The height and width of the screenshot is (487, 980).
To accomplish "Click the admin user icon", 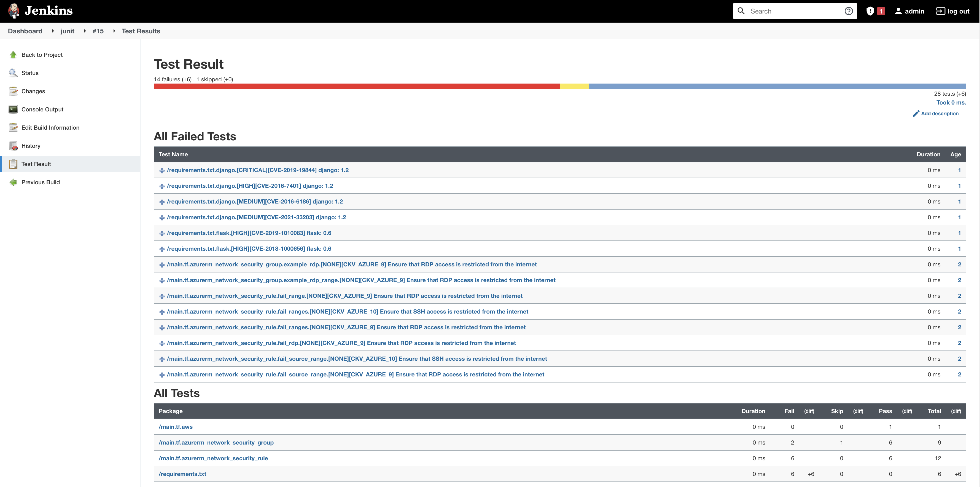I will click(x=898, y=11).
